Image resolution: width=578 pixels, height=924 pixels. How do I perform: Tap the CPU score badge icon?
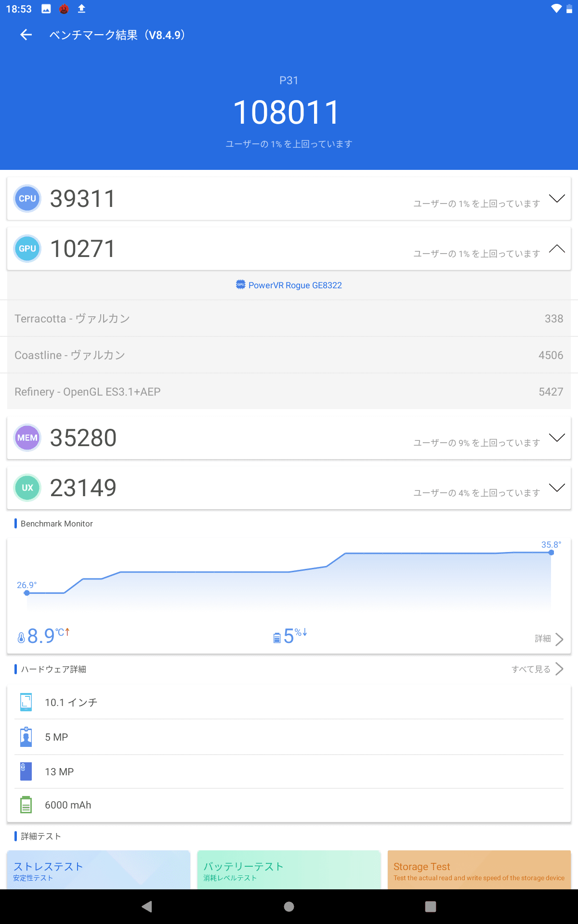[27, 199]
